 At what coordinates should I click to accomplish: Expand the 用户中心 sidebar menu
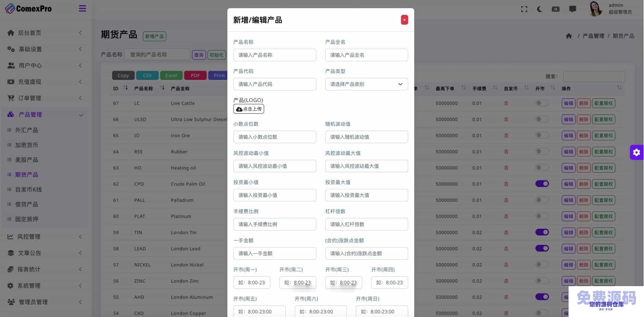click(45, 65)
